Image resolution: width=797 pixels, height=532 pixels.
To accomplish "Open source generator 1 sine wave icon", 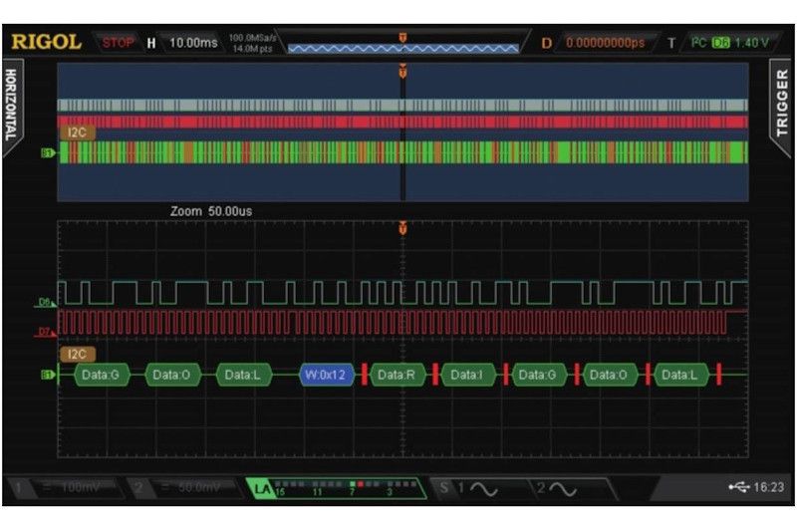I will (473, 489).
